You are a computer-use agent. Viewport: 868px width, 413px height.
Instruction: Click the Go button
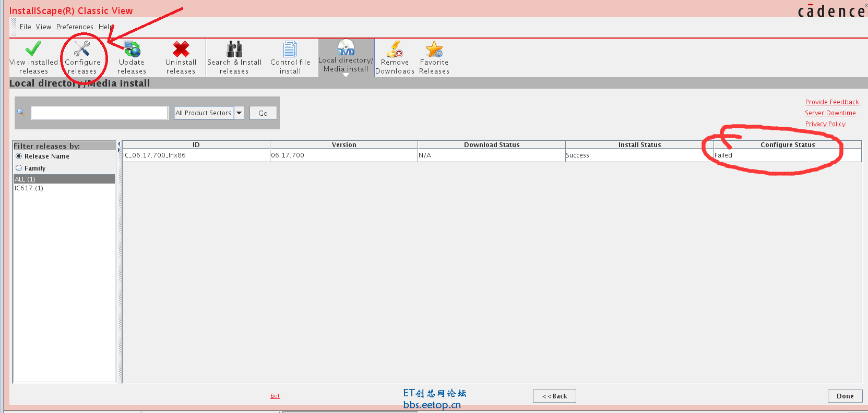[x=263, y=113]
